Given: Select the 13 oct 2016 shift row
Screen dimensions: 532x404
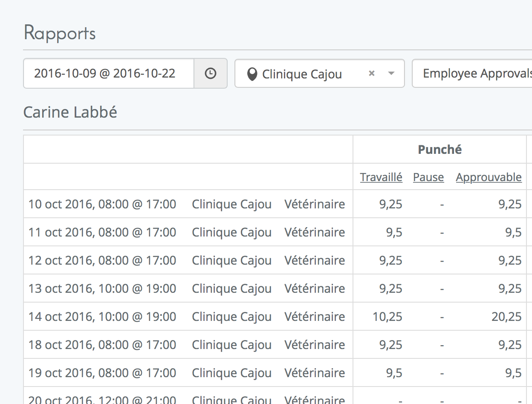Looking at the screenshot, I should click(102, 289).
